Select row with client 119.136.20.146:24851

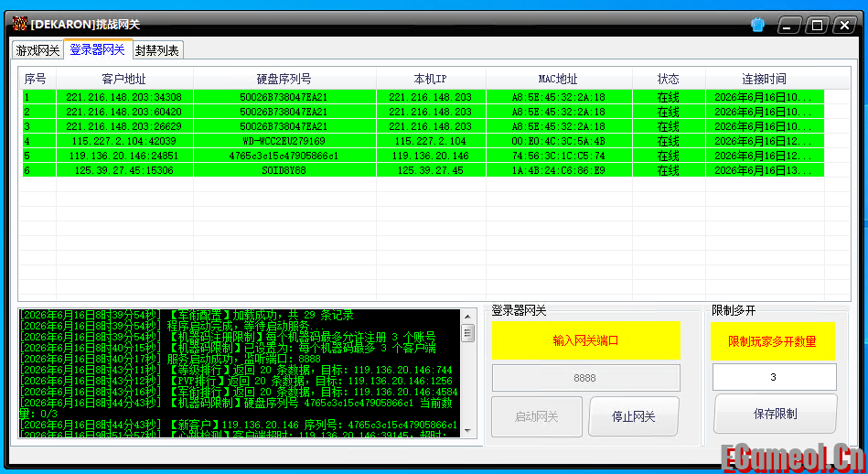[423, 156]
